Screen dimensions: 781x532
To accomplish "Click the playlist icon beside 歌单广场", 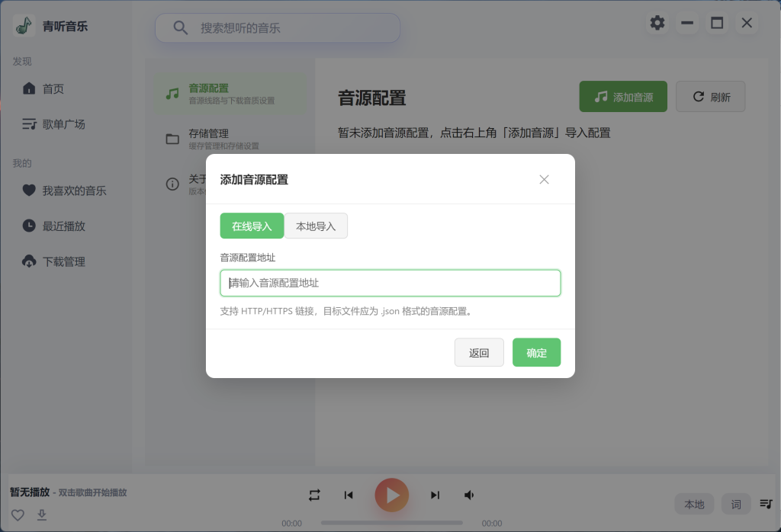I will tap(30, 123).
